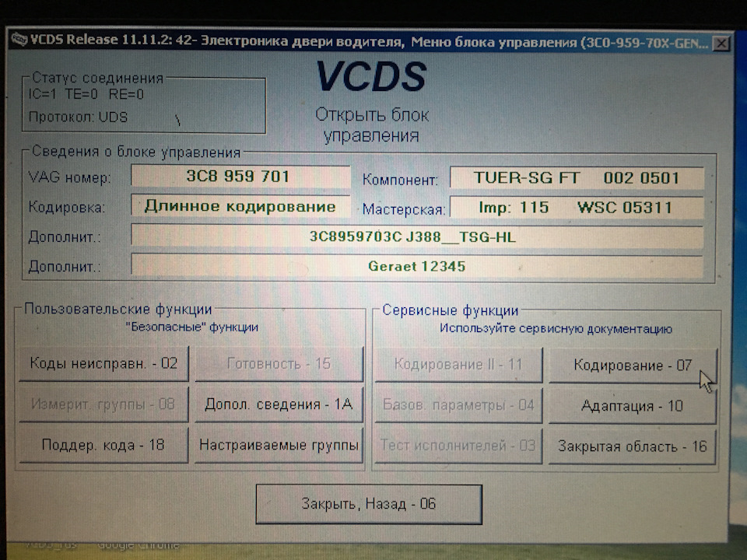Open Поддер. кода - 18
This screenshot has width=747, height=560.
103,445
